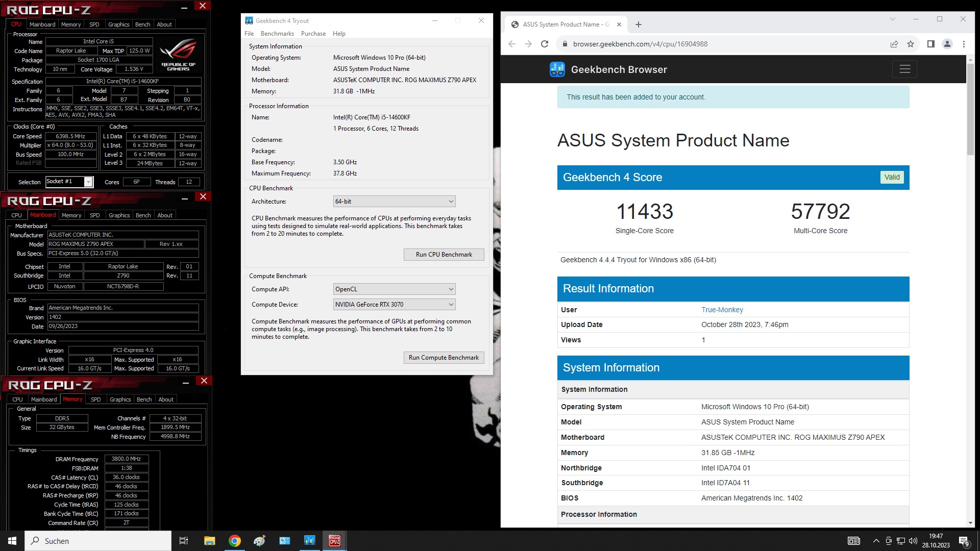Click the Suchen taskbar search box
Viewport: 980px width, 551px height.
pyautogui.click(x=98, y=541)
